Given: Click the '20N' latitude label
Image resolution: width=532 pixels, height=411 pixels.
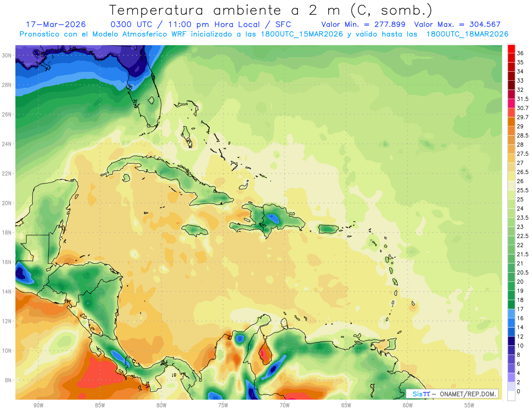Looking at the screenshot, I should pos(8,203).
